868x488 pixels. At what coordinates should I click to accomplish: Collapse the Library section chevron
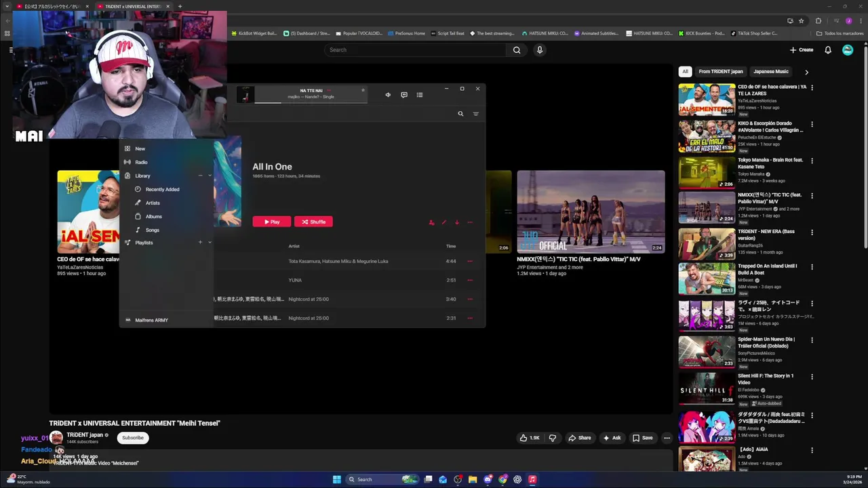click(210, 176)
